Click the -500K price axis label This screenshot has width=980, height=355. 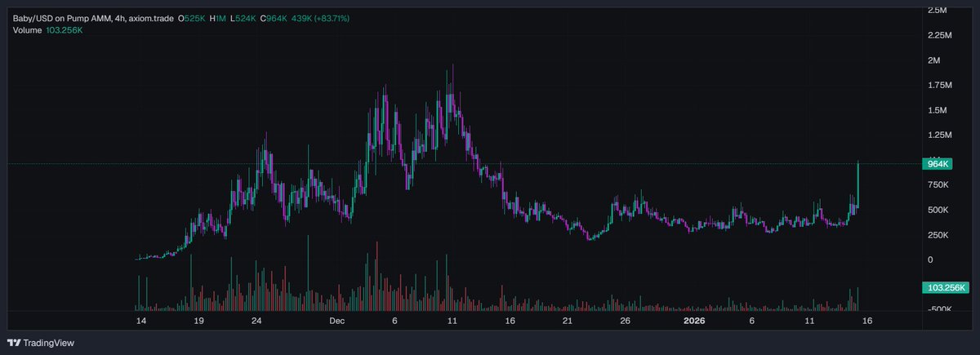pos(939,309)
